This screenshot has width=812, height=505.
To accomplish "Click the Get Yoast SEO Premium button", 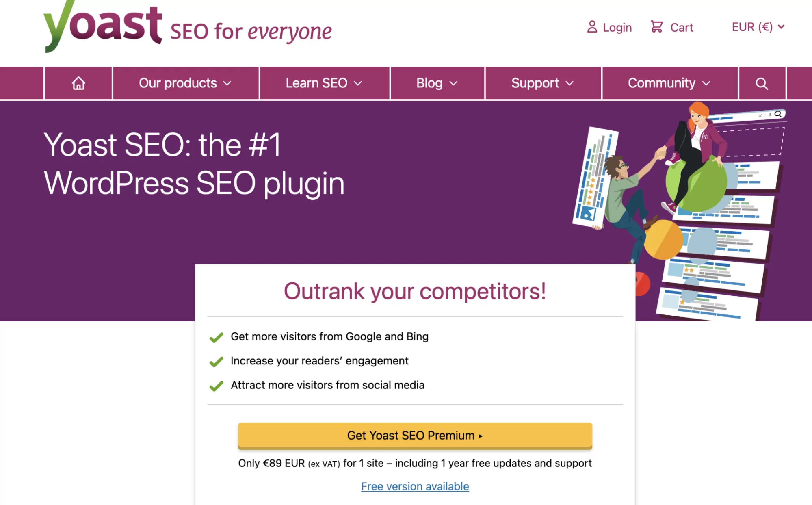I will 415,435.
